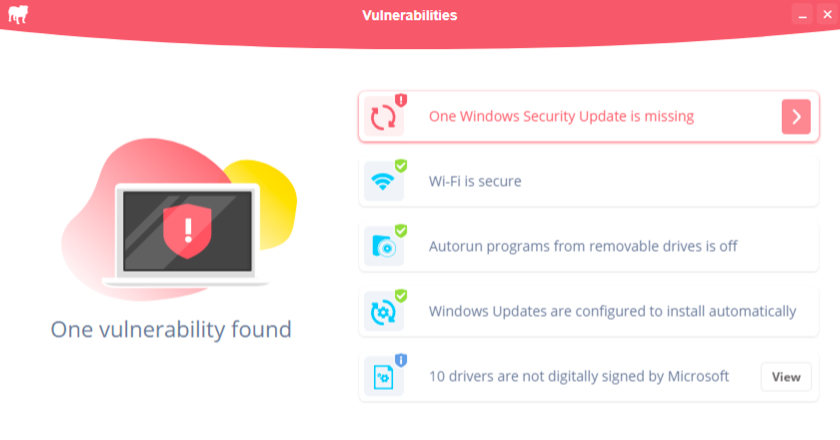Select the Autorun programs is off row

coord(583,246)
